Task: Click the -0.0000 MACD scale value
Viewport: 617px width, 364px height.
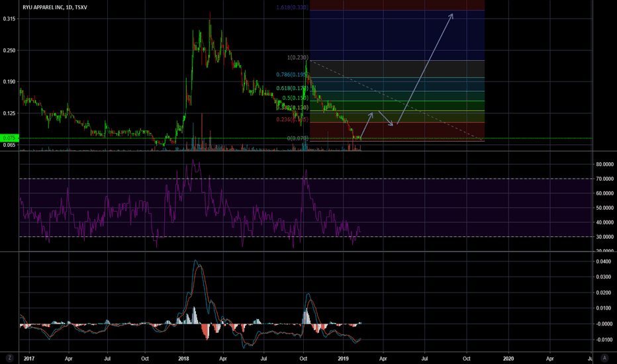Action: pyautogui.click(x=603, y=324)
